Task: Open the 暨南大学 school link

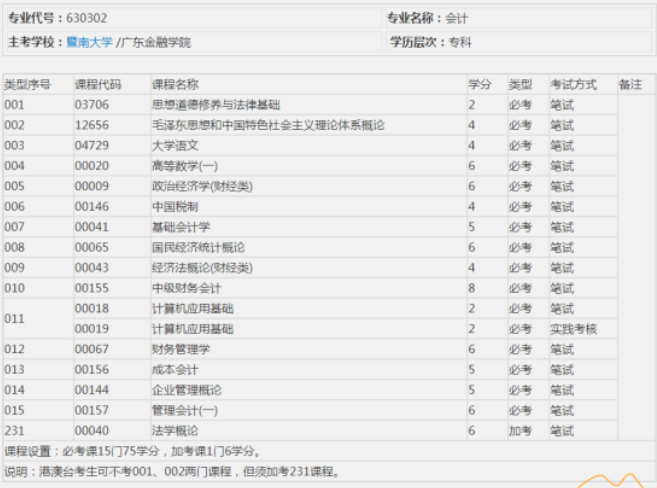Action: pyautogui.click(x=90, y=42)
